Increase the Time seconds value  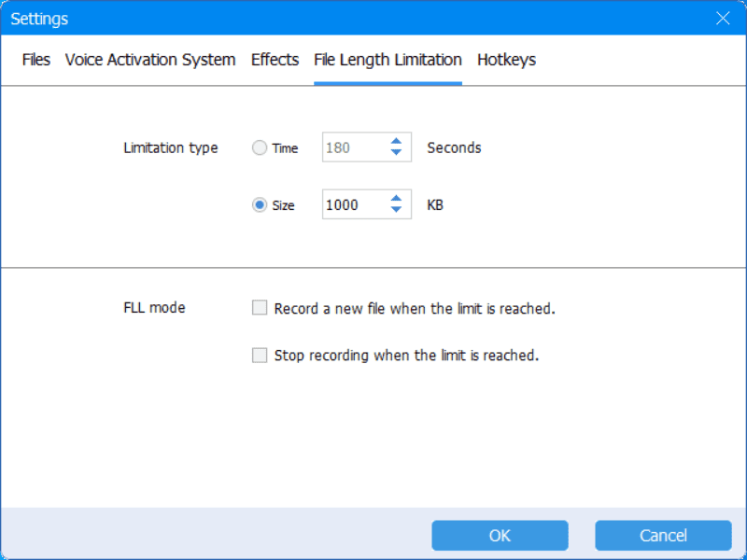click(397, 142)
